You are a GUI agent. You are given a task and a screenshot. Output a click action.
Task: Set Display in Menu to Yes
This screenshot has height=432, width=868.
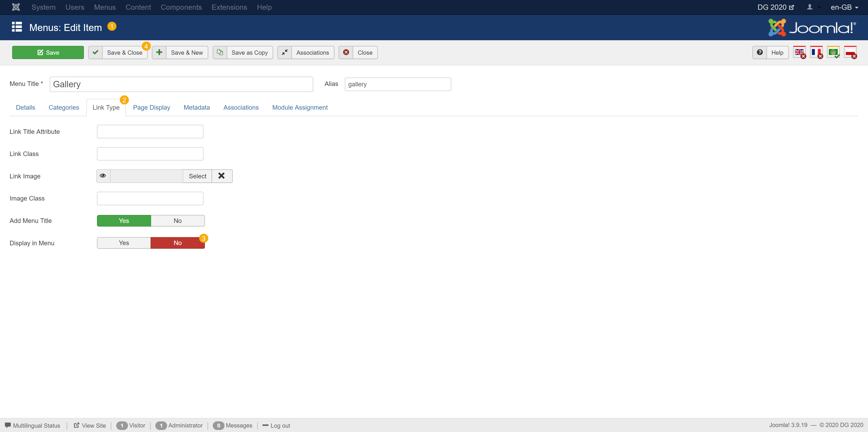click(124, 243)
